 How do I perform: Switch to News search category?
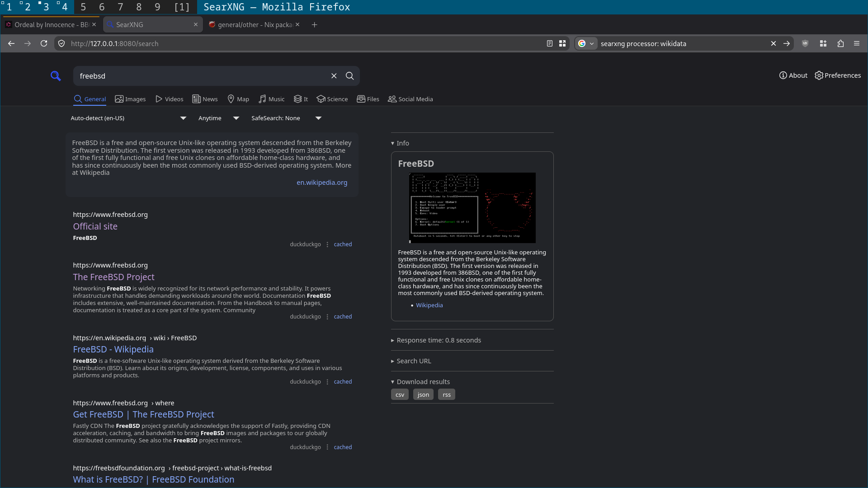[205, 99]
